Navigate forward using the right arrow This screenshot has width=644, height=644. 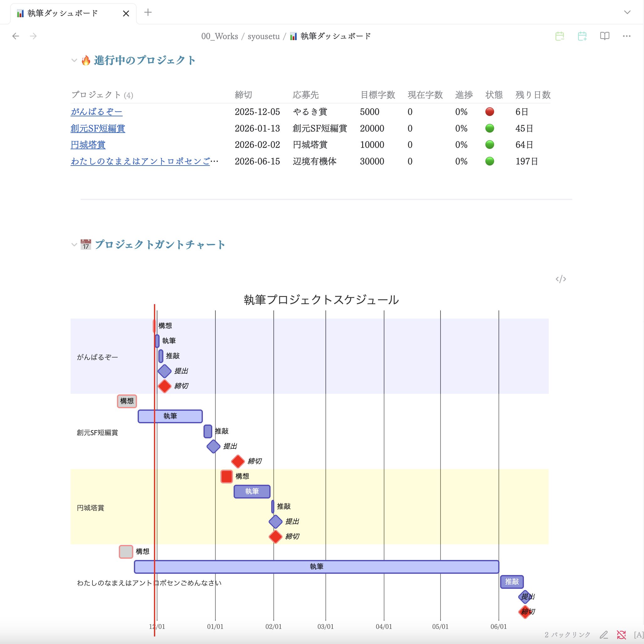(33, 36)
